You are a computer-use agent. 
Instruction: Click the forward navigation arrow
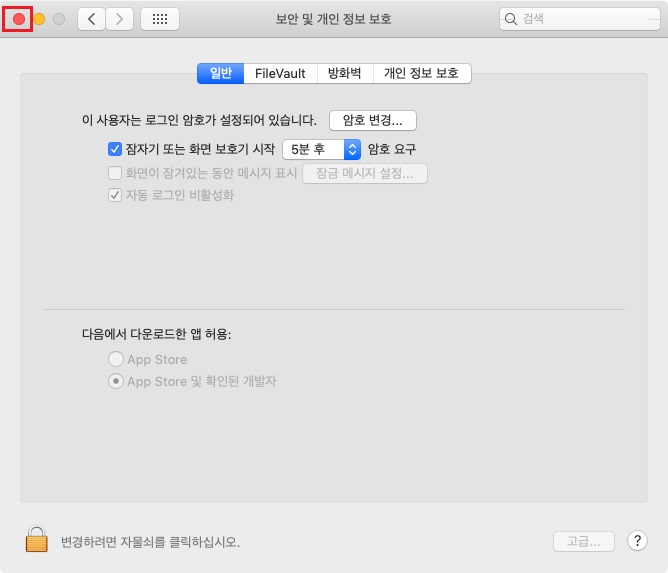(x=120, y=19)
